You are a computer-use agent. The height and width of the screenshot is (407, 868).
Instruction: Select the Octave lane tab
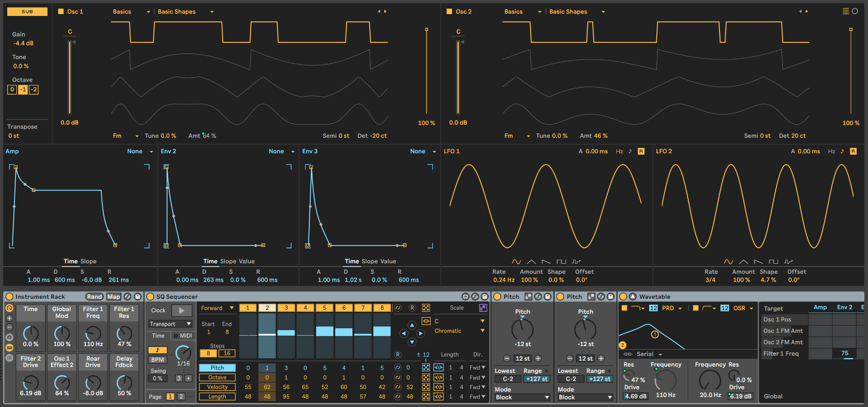tap(217, 377)
